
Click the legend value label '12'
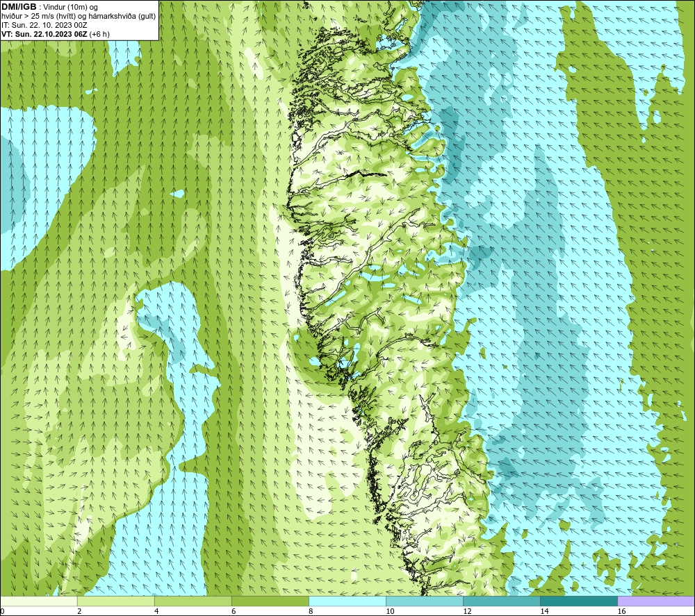tap(467, 612)
